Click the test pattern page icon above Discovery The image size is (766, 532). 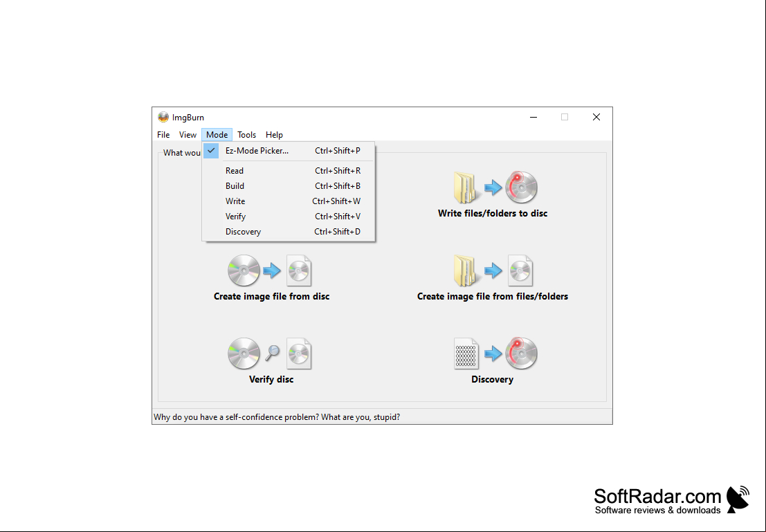point(466,354)
